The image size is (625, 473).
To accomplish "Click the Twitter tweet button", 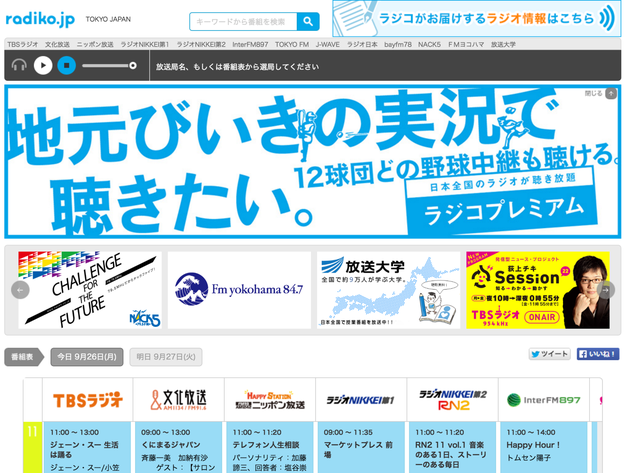I will coord(549,354).
